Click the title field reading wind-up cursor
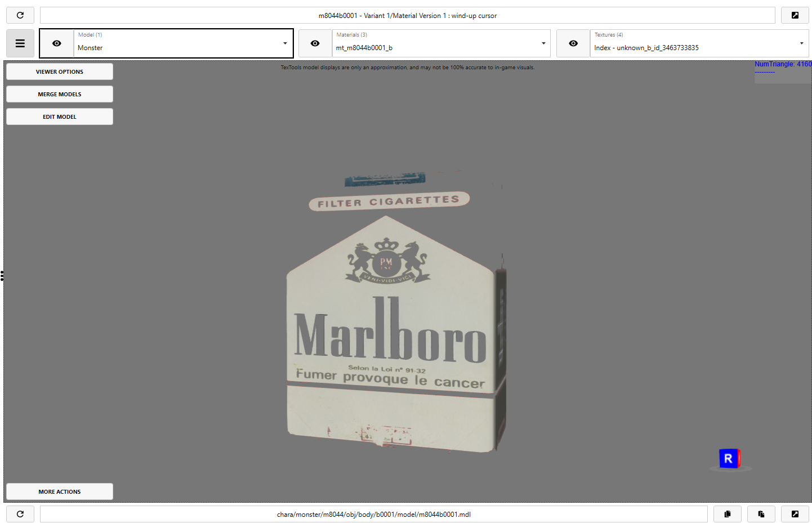Viewport: 812px width, 523px height. point(408,15)
